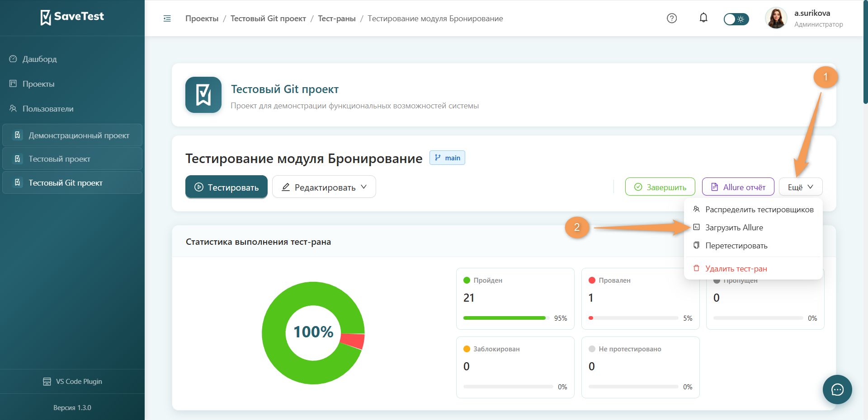Toggle light/dark theme switch

(736, 19)
